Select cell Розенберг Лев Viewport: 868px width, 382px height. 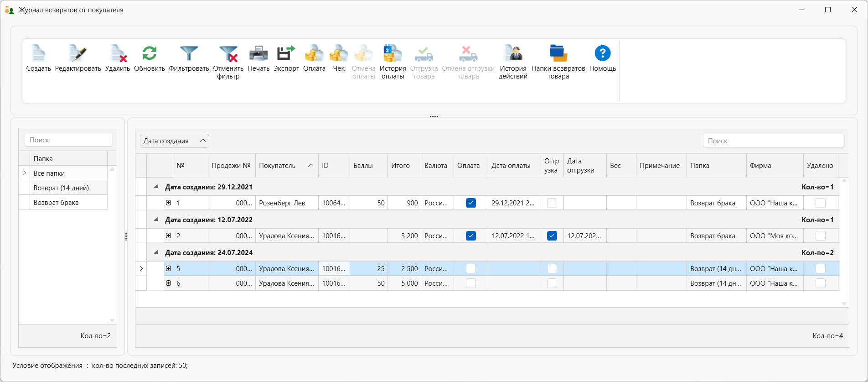287,203
